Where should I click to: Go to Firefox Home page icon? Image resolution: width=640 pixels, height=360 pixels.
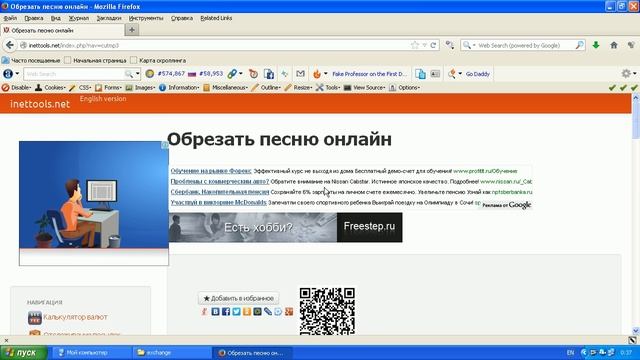click(614, 45)
